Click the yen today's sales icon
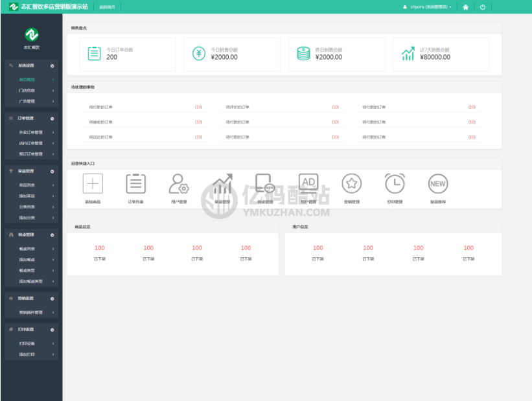This screenshot has height=401, width=532. tap(199, 54)
